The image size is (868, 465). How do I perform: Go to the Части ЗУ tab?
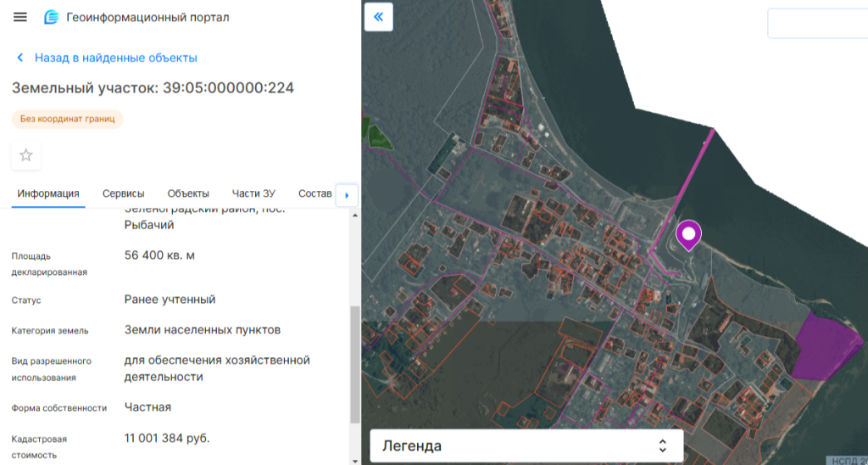(253, 193)
